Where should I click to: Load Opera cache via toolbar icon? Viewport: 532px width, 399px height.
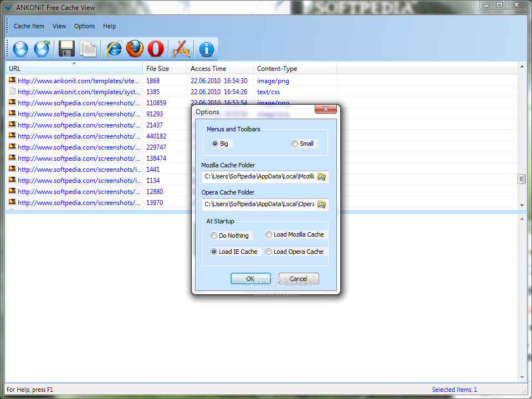pyautogui.click(x=156, y=49)
